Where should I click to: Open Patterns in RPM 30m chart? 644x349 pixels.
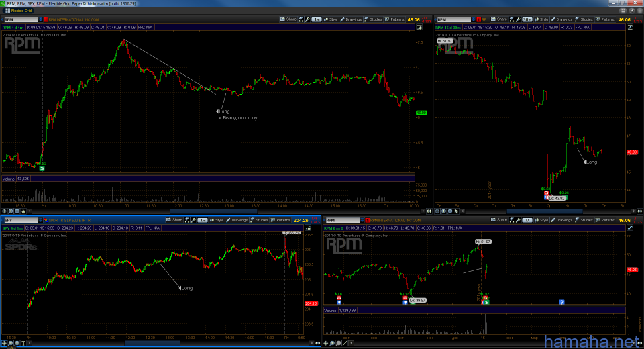[x=605, y=19]
